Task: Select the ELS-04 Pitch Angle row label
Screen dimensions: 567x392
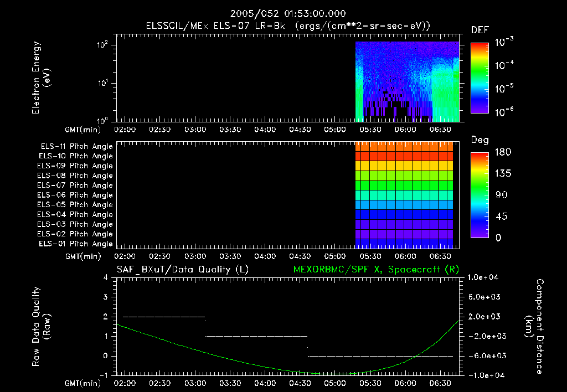Action: (75, 214)
